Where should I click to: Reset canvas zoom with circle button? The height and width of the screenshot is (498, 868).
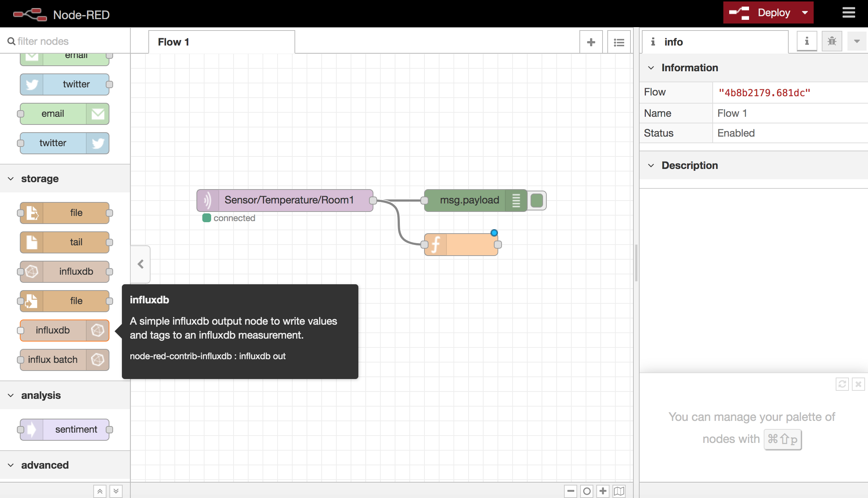[587, 491]
